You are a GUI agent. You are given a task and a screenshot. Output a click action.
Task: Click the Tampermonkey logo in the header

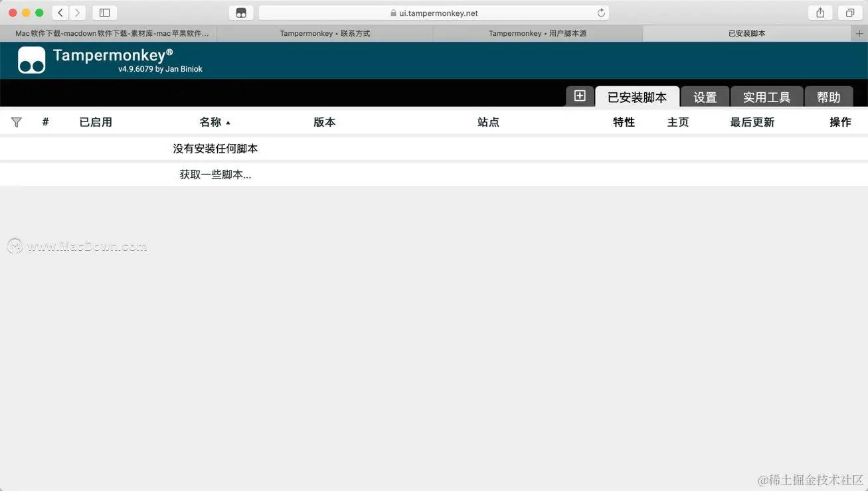click(31, 60)
